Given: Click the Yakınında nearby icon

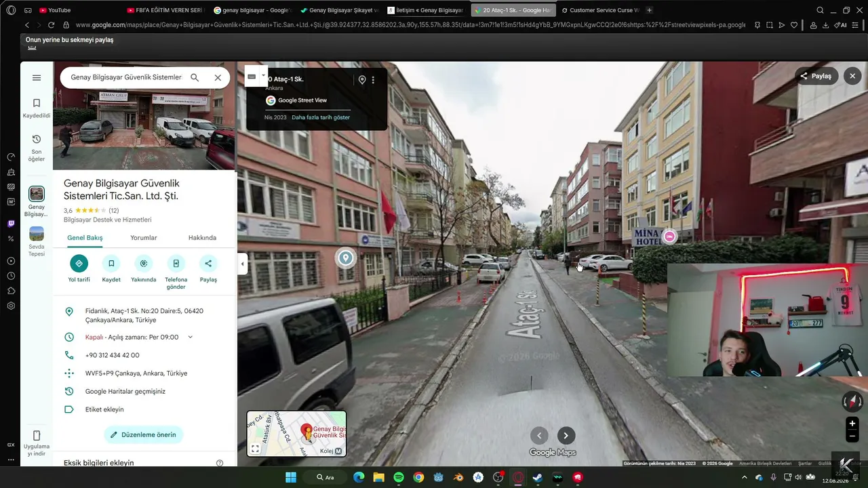Looking at the screenshot, I should click(144, 264).
